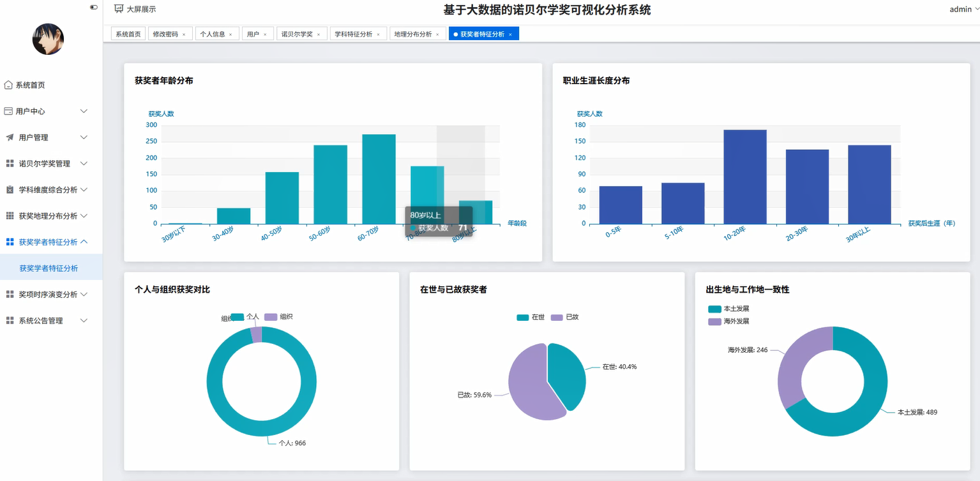Toggle the sidebar collapse switch above avatar
This screenshot has height=481, width=980.
[94, 7]
